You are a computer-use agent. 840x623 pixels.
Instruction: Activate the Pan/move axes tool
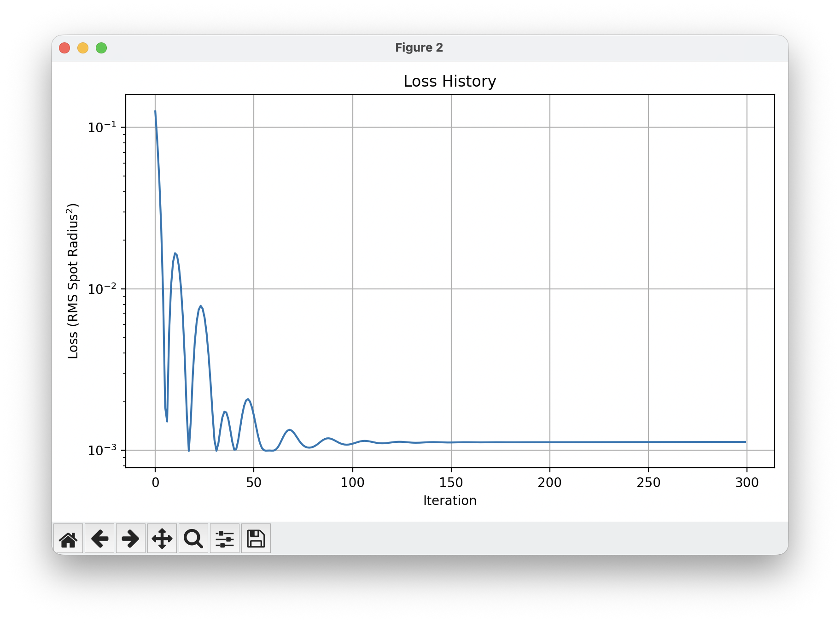click(162, 538)
